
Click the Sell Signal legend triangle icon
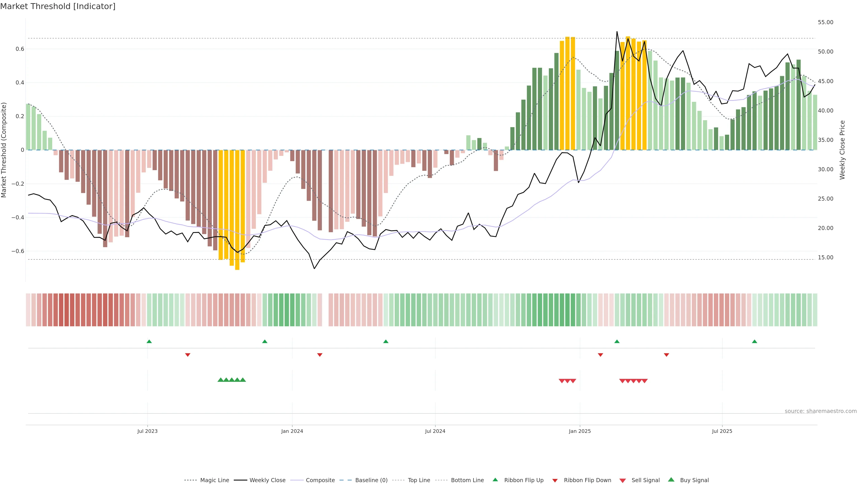coord(622,481)
